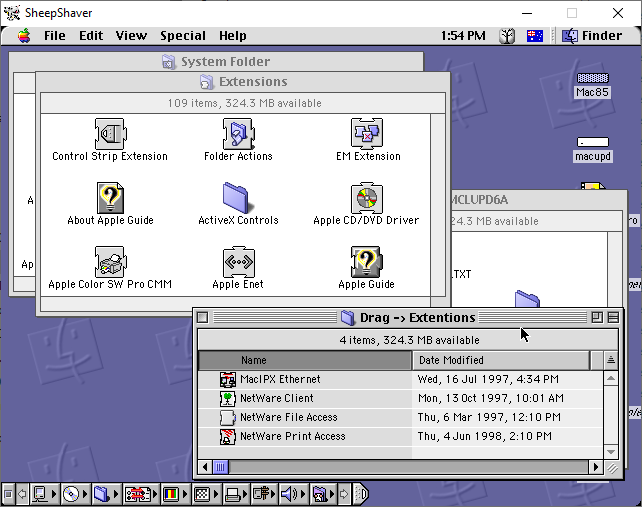Close the Drag -> Extentions window
The height and width of the screenshot is (507, 642).
click(203, 317)
